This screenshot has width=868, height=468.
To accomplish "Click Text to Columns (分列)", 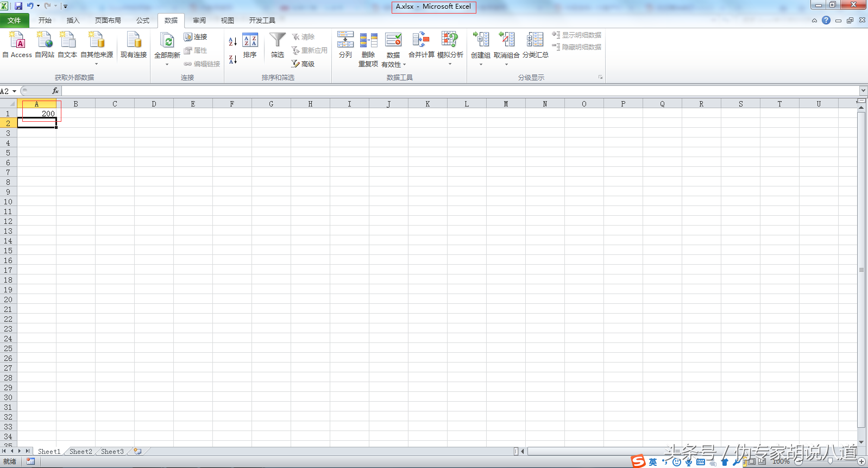I will (x=345, y=45).
